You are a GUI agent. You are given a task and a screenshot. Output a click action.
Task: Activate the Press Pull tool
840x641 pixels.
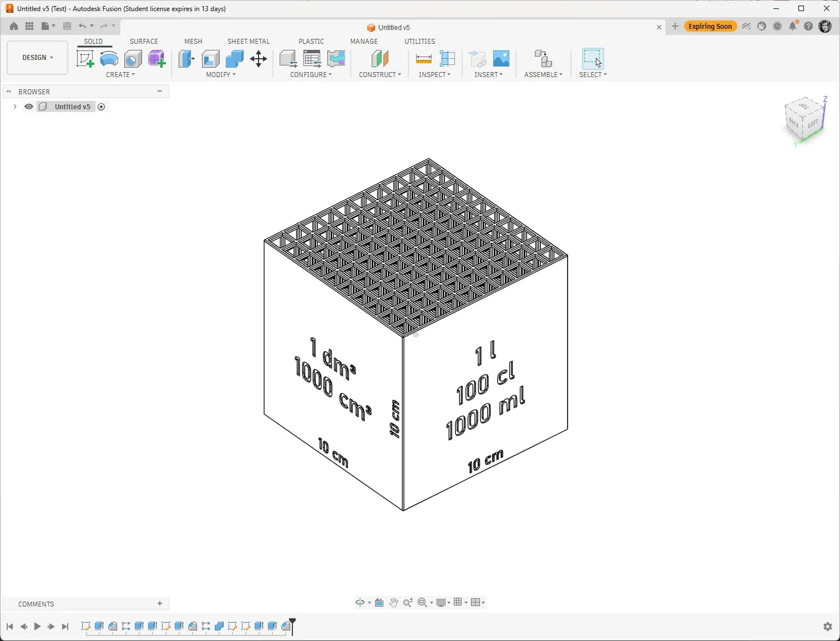pyautogui.click(x=186, y=58)
